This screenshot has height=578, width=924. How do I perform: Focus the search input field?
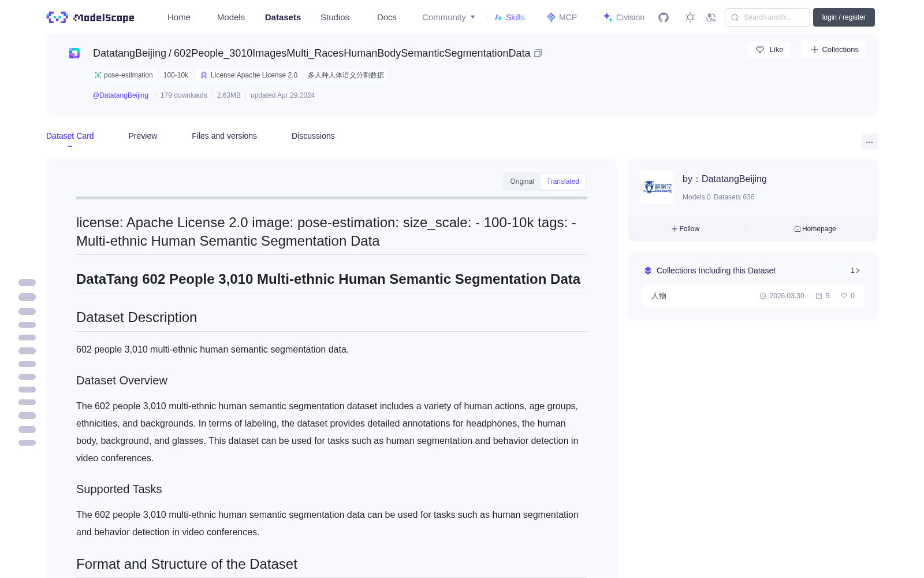coord(767,17)
